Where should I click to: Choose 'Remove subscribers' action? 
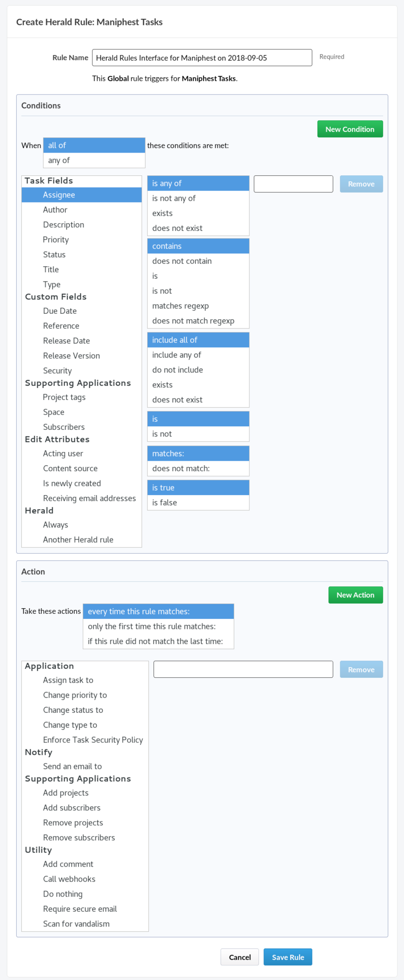click(x=85, y=838)
